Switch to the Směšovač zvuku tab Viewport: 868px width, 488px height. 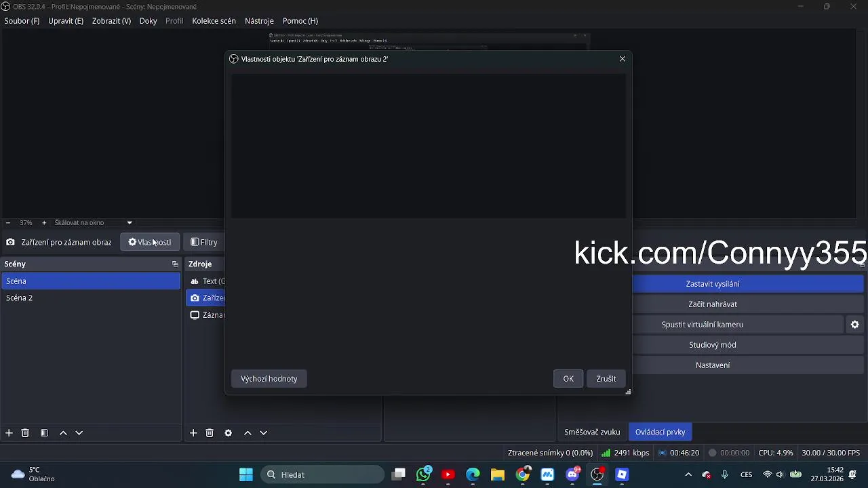click(x=592, y=432)
